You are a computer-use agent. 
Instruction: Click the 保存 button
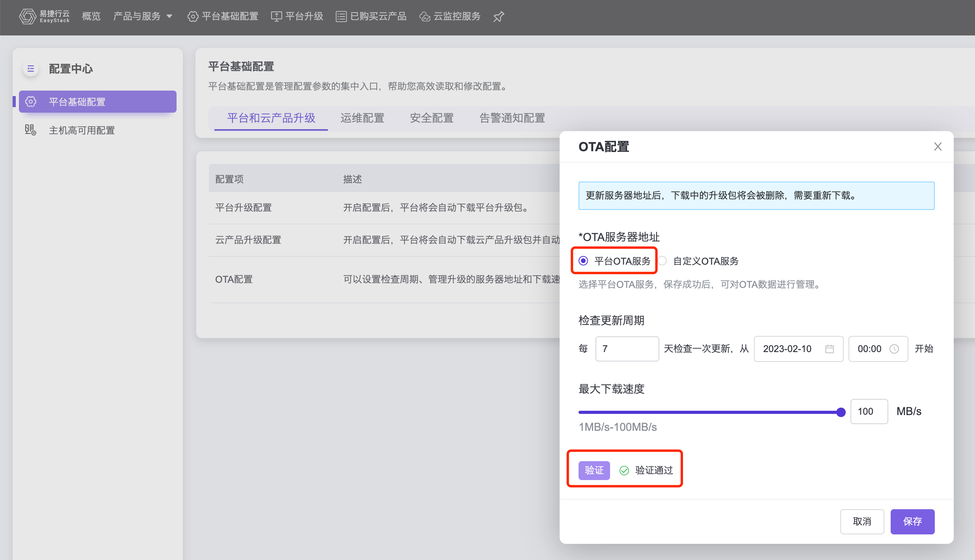pyautogui.click(x=912, y=521)
